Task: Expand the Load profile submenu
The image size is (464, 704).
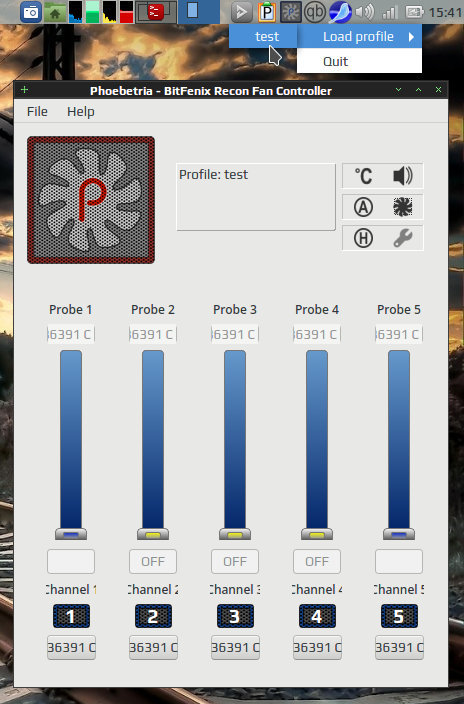Action: click(x=359, y=36)
